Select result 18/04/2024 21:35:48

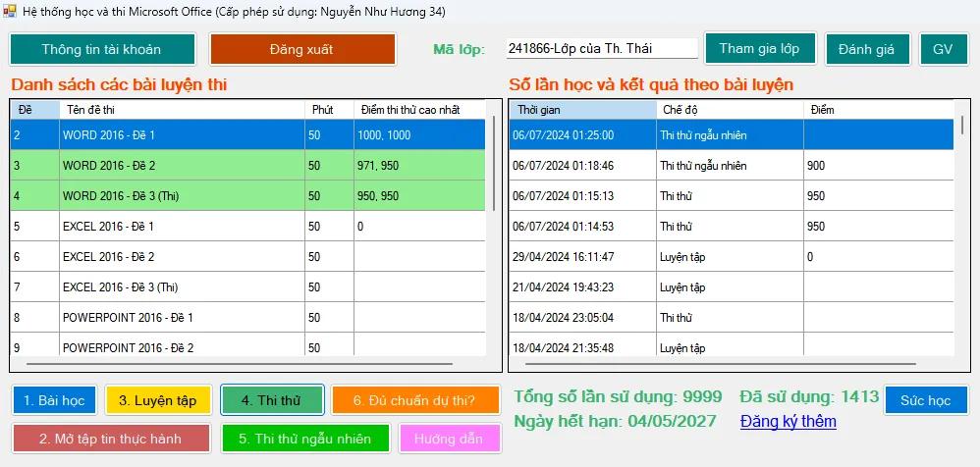click(x=732, y=344)
